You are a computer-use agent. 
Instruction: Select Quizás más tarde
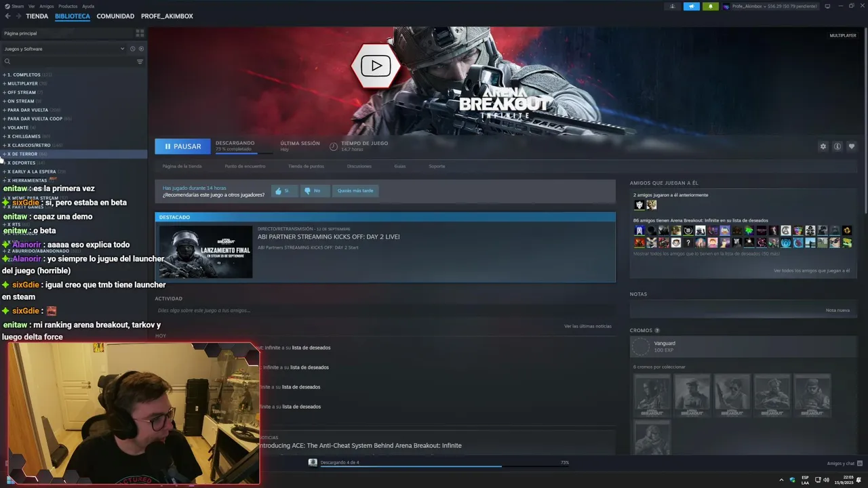pos(355,191)
